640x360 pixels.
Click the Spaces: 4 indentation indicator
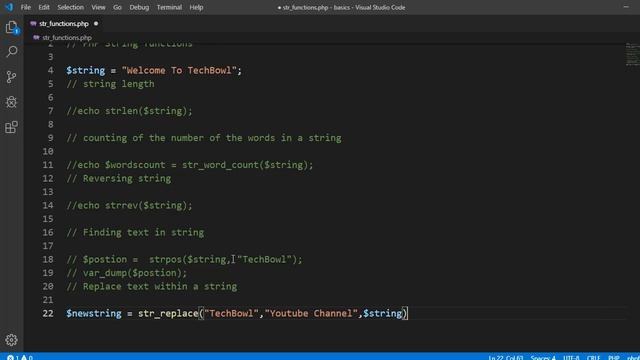(x=543, y=357)
